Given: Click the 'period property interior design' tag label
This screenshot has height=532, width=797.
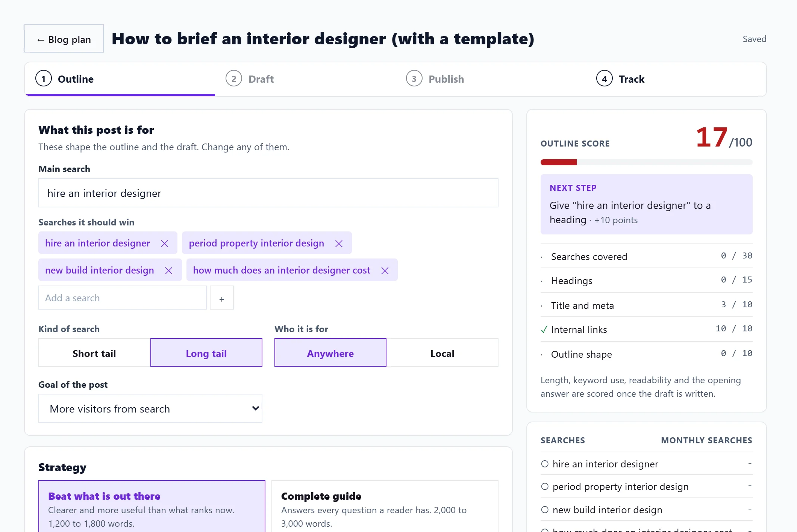Looking at the screenshot, I should pyautogui.click(x=256, y=243).
